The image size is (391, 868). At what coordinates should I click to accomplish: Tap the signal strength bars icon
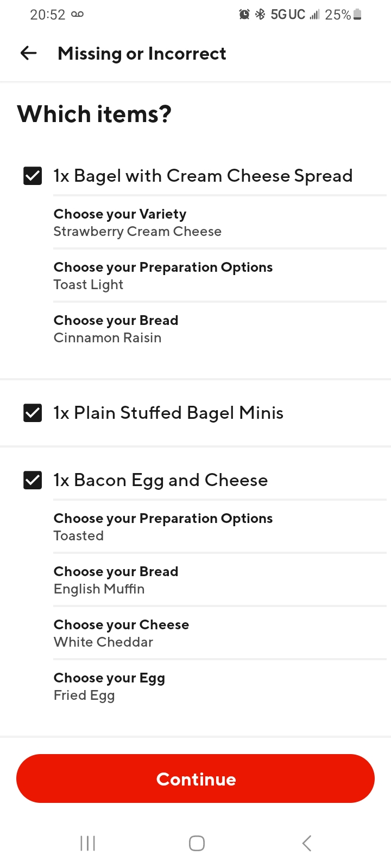pos(314,15)
